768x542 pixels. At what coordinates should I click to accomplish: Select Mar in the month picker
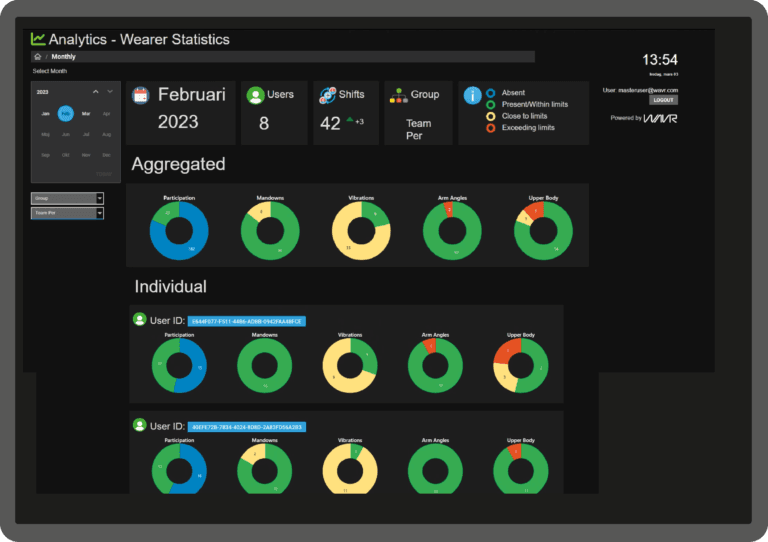point(86,114)
